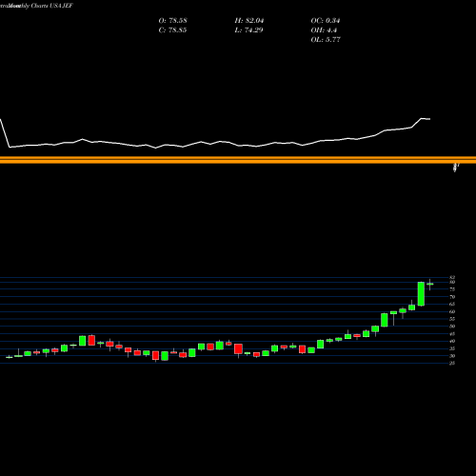Click the 45 price axis label

[x=452, y=334]
